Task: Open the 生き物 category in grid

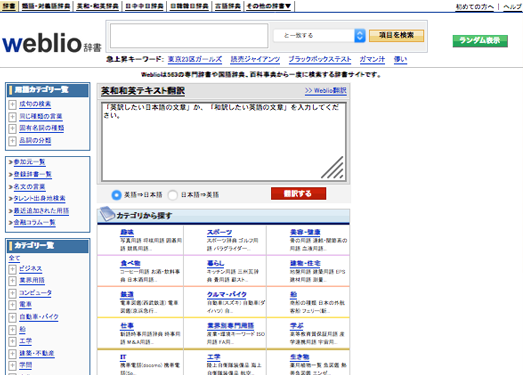Action: pos(300,357)
